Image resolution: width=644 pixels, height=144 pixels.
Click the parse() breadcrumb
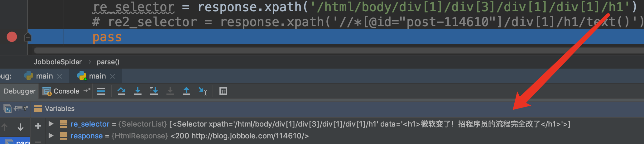[108, 62]
